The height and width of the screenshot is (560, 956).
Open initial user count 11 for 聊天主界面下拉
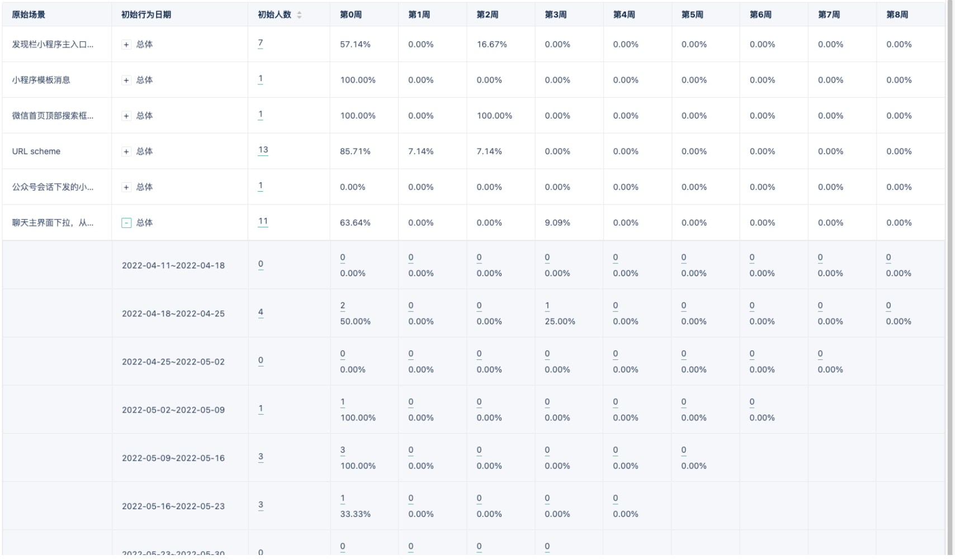263,221
